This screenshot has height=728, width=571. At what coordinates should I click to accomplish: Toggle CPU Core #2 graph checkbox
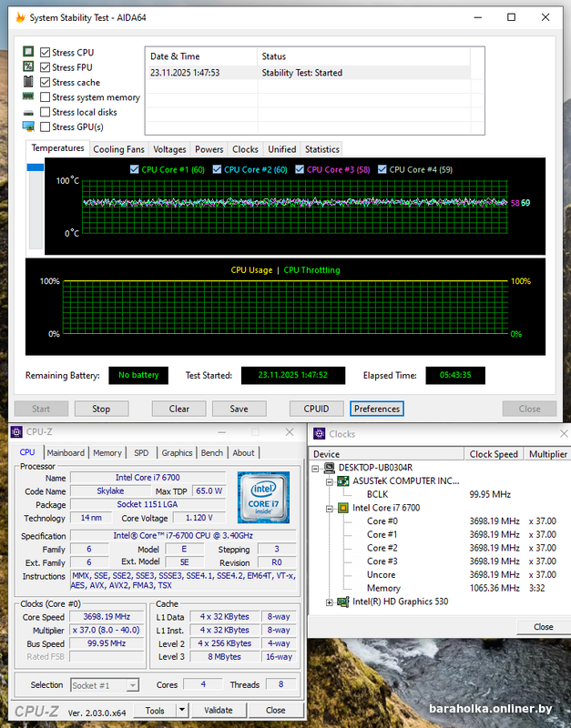pos(217,169)
